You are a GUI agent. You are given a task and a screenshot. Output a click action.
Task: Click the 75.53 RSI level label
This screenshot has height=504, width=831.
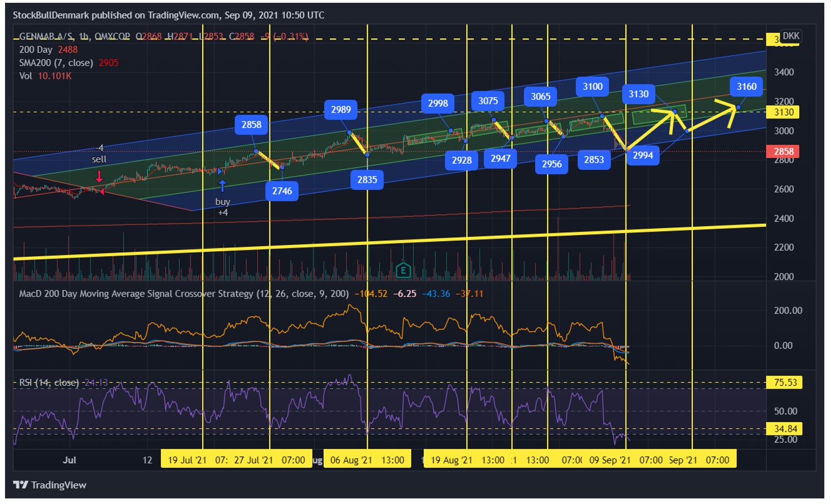(785, 383)
